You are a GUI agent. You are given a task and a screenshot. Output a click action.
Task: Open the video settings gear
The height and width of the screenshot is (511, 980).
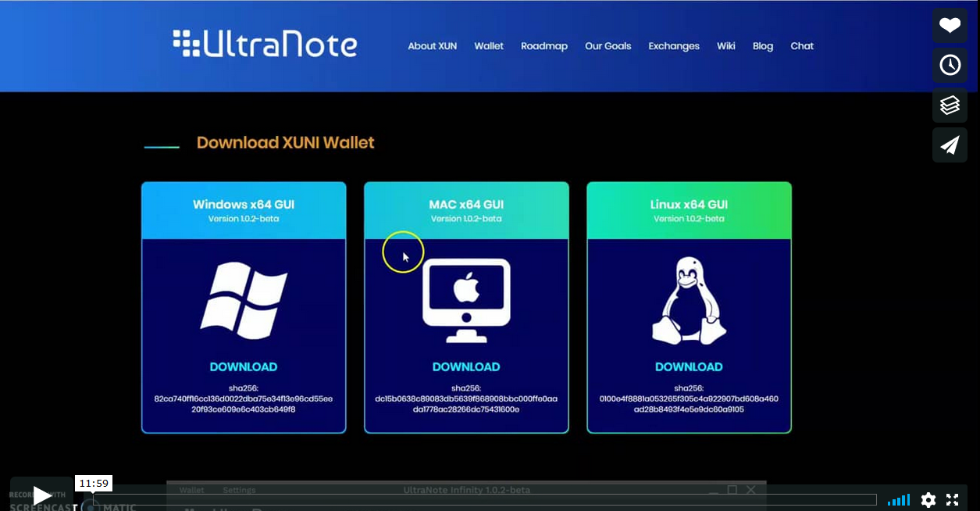tap(928, 500)
